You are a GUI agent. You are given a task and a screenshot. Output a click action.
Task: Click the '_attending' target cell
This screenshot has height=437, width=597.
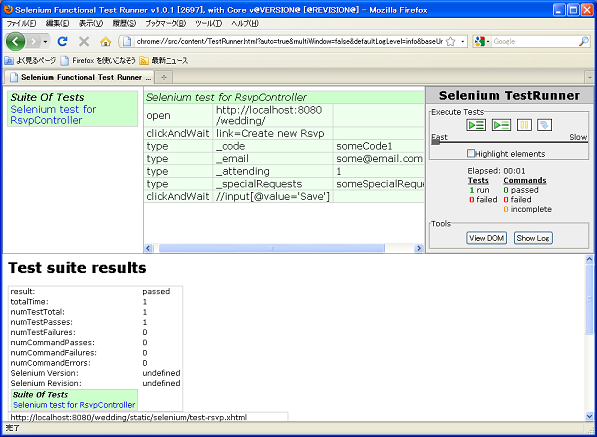(x=273, y=171)
